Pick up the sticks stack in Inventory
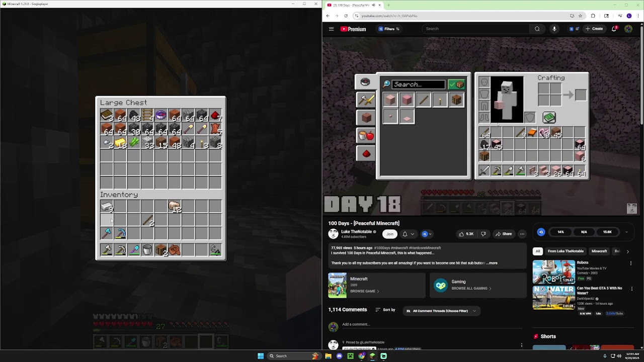Image resolution: width=644 pixels, height=362 pixels. (x=147, y=220)
